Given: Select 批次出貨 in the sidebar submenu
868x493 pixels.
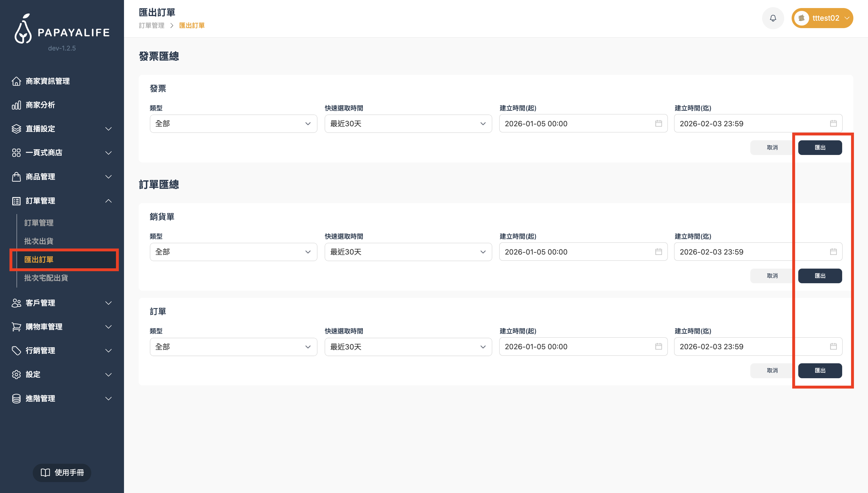Looking at the screenshot, I should click(x=39, y=241).
